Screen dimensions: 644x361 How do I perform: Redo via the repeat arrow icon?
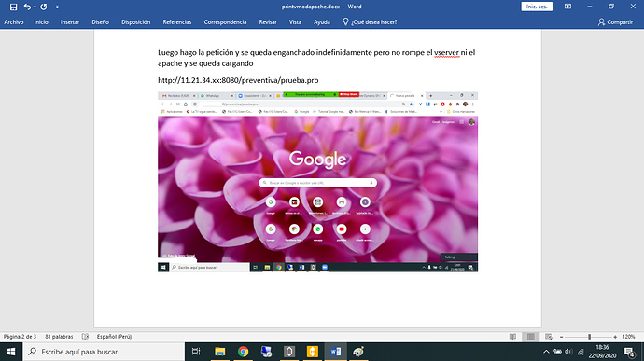pos(44,7)
